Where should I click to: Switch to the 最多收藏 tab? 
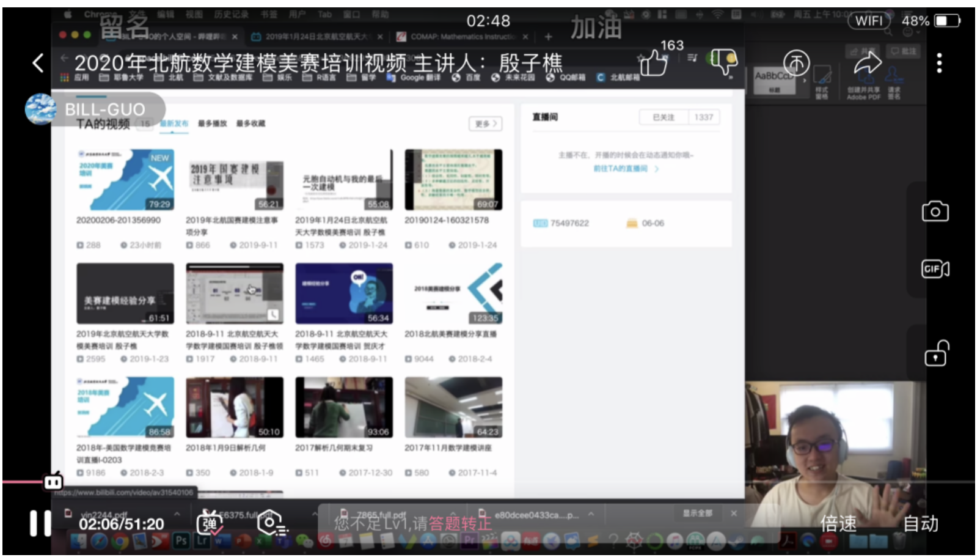coord(250,123)
